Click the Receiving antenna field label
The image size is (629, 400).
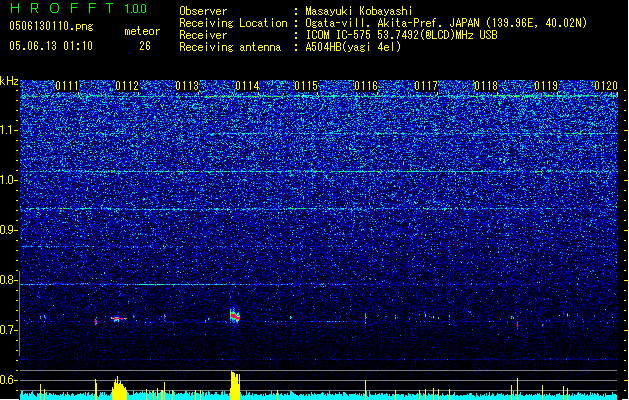pyautogui.click(x=230, y=47)
